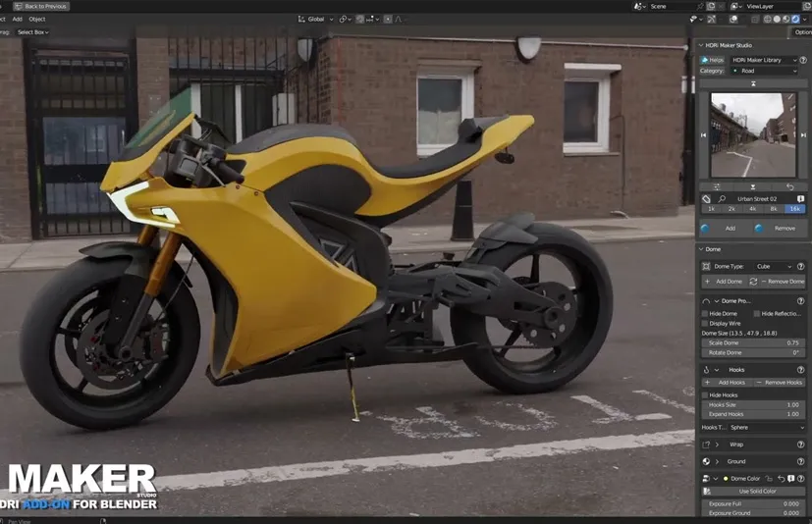Click the collapse-up arrow bar above the preview
The image size is (812, 524).
click(x=753, y=83)
